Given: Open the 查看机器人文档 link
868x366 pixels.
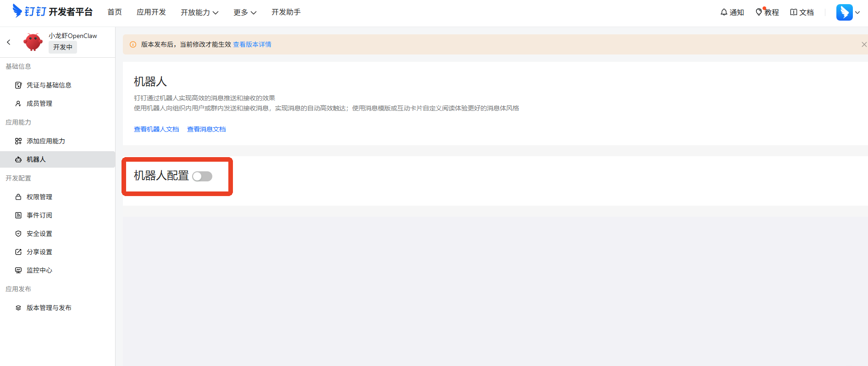Looking at the screenshot, I should (x=156, y=129).
